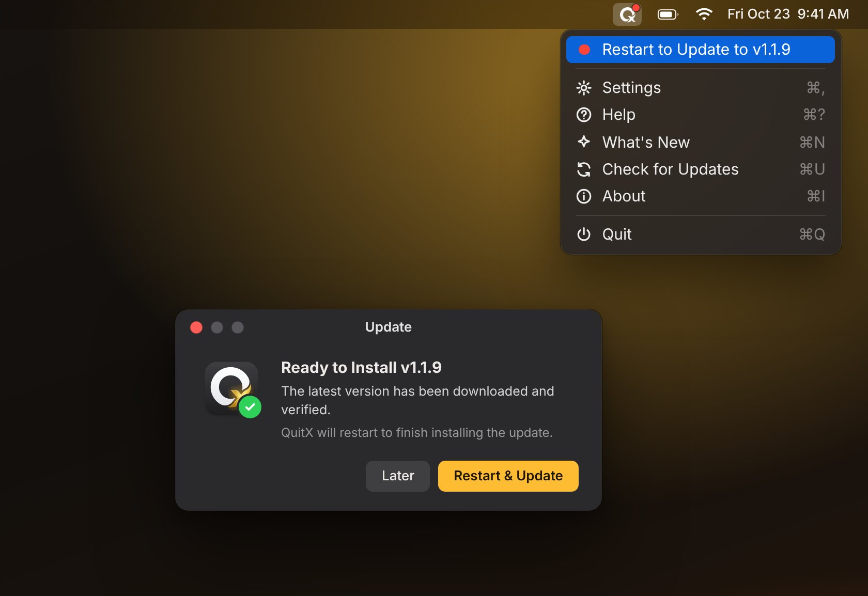Viewport: 868px width, 596px height.
Task: Click the What's New sparkle icon
Action: [584, 142]
